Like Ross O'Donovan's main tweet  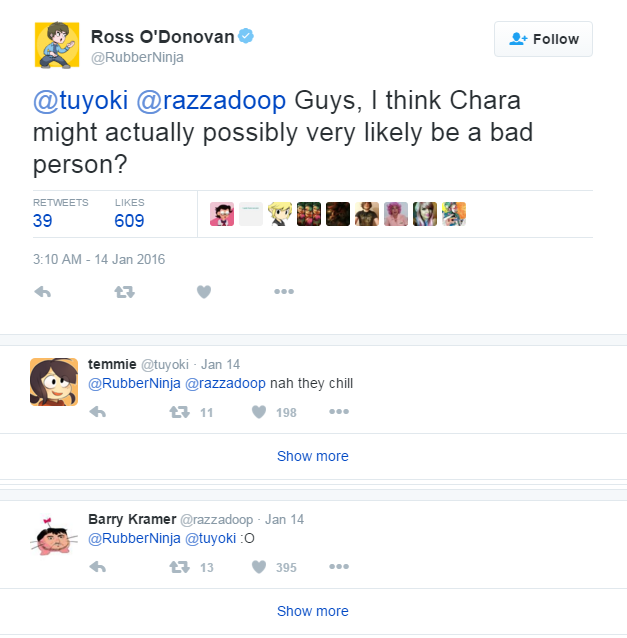[204, 292]
